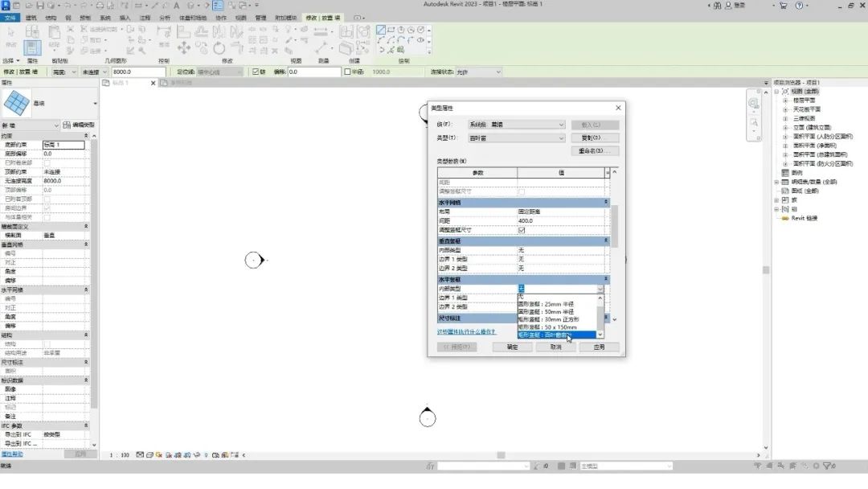
Task: Toggle checked 'adjust mullion size' checkbox under 400.0
Action: point(522,230)
